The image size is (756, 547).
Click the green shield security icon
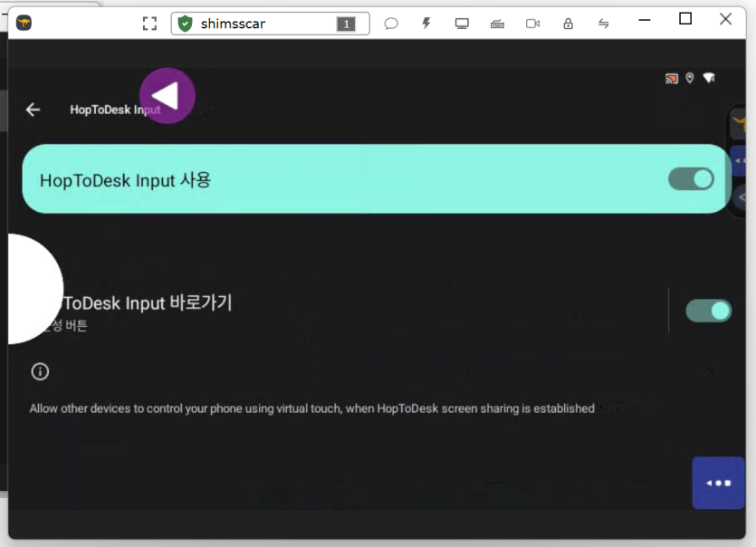[185, 24]
